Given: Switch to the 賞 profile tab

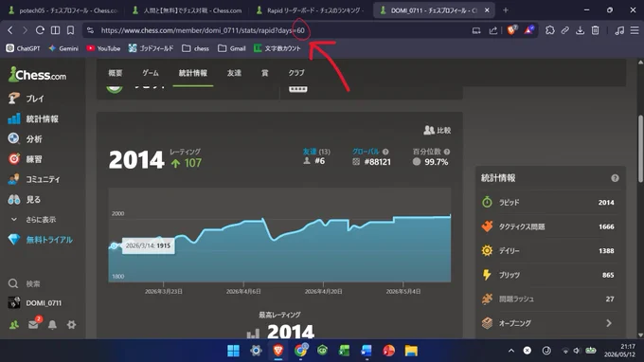Looking at the screenshot, I should point(265,73).
